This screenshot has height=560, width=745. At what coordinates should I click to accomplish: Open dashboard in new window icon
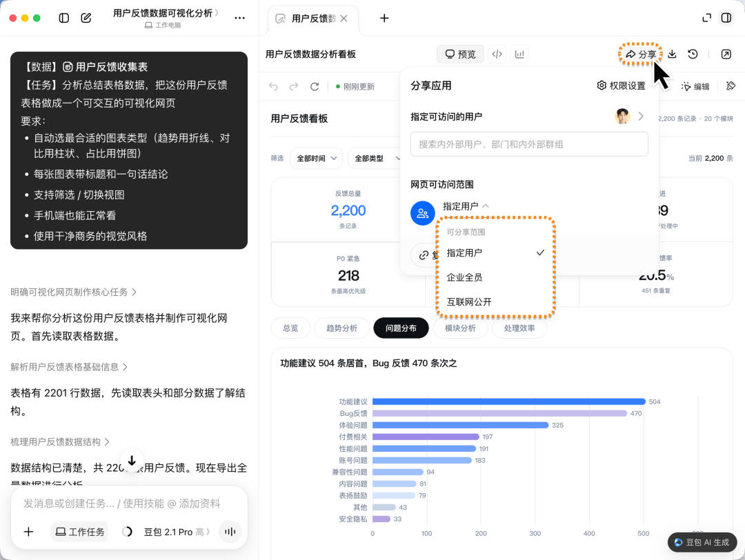726,54
